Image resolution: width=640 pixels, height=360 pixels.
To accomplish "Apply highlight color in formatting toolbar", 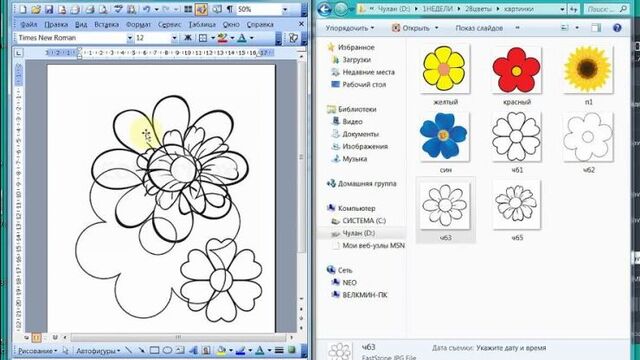I will tap(222, 38).
